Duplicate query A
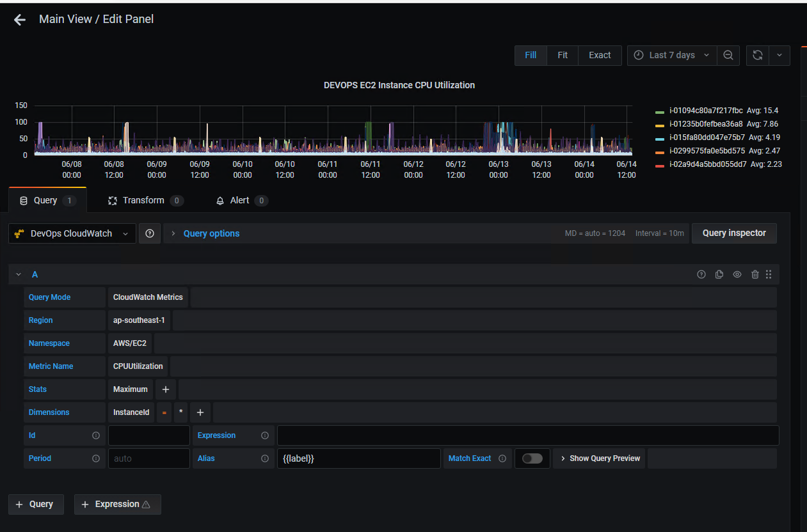This screenshot has height=532, width=807. coord(719,274)
